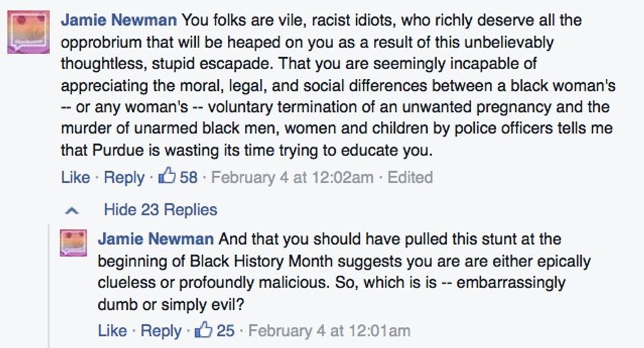The width and height of the screenshot is (644, 348).
Task: Open Jamie Newman's profile from top comment
Action: pos(118,20)
